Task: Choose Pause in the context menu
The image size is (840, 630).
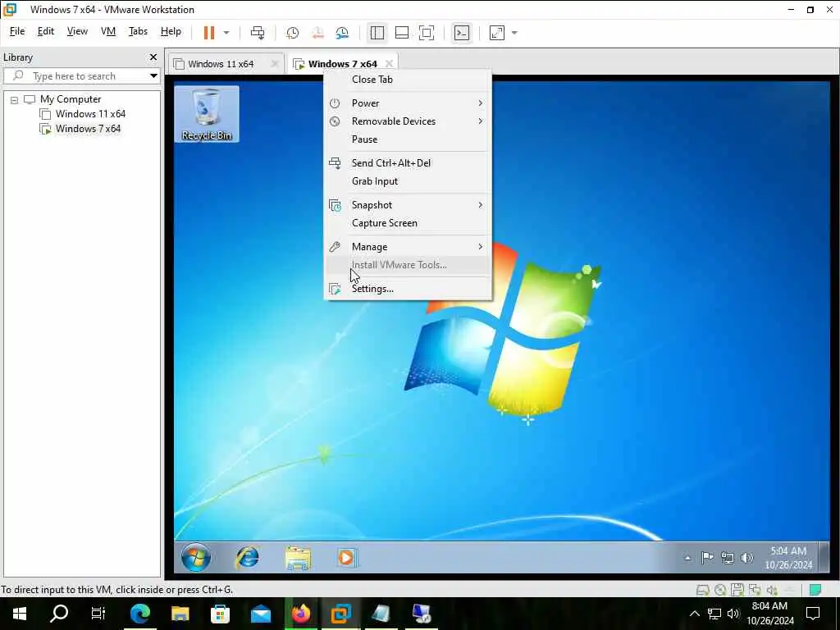Action: 409,139
